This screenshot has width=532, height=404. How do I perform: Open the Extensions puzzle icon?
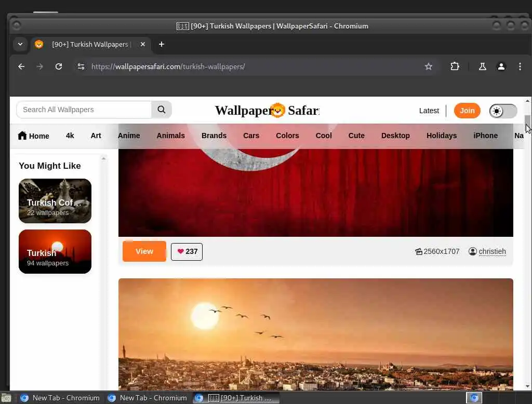click(x=455, y=66)
